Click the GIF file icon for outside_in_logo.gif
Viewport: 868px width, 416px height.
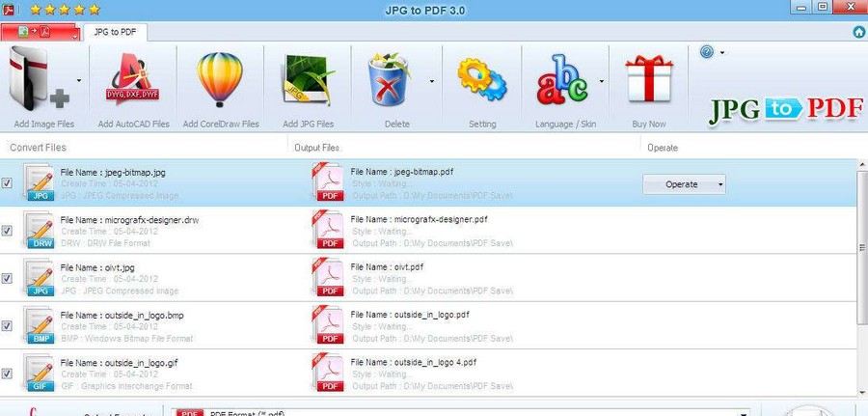(x=40, y=374)
